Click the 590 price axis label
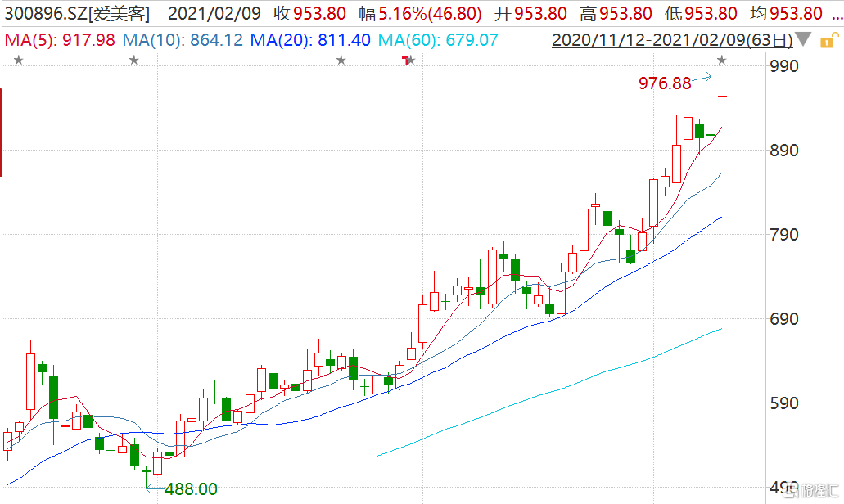This screenshot has height=504, width=844. click(784, 403)
